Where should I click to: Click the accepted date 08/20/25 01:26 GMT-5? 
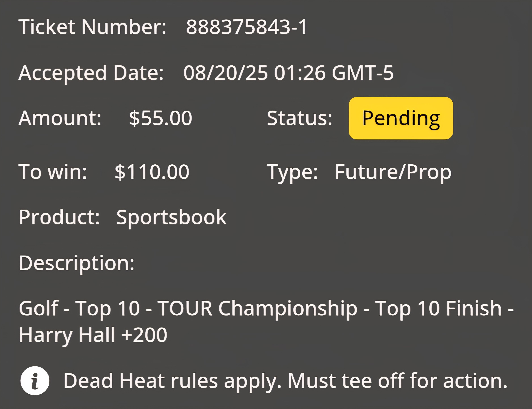[x=289, y=73]
